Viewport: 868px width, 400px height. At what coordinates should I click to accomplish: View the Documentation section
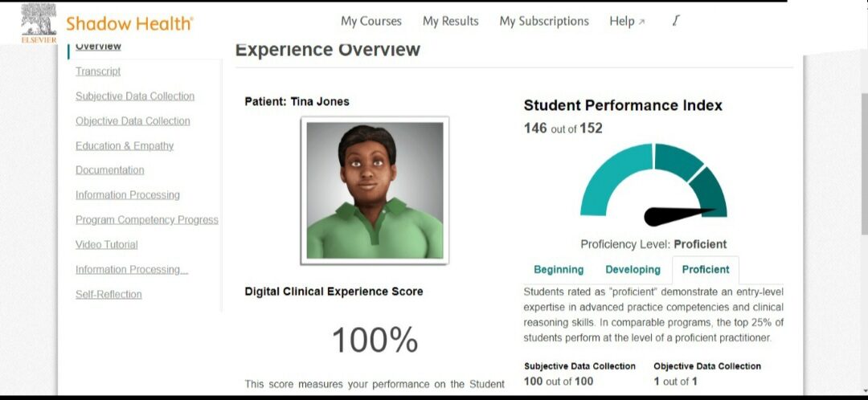pyautogui.click(x=110, y=170)
